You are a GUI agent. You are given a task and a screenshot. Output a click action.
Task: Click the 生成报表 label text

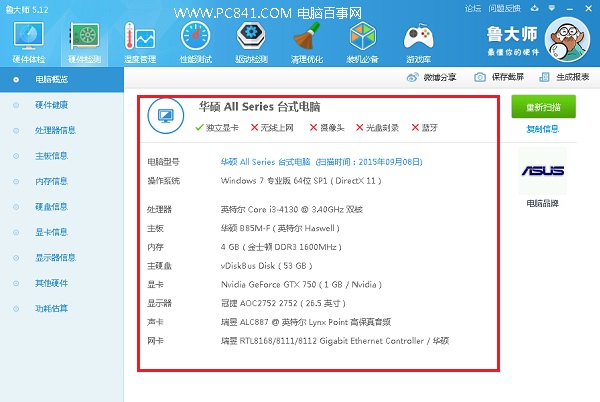click(x=572, y=77)
